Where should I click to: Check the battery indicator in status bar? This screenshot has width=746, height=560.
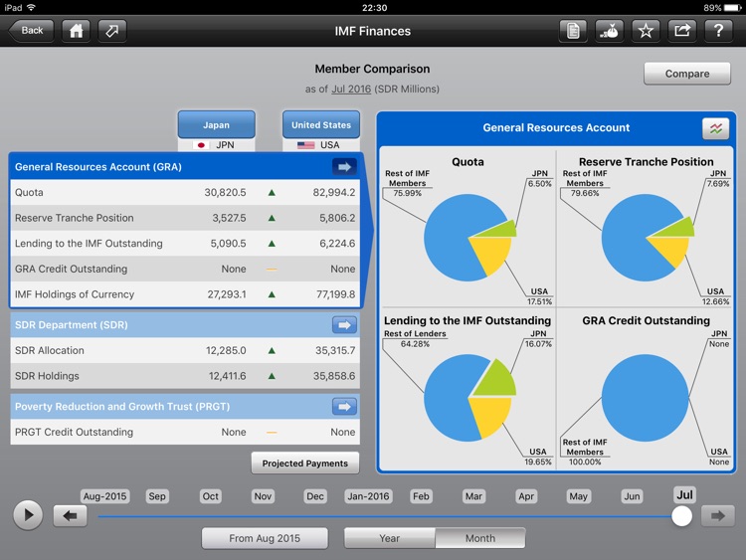click(732, 8)
